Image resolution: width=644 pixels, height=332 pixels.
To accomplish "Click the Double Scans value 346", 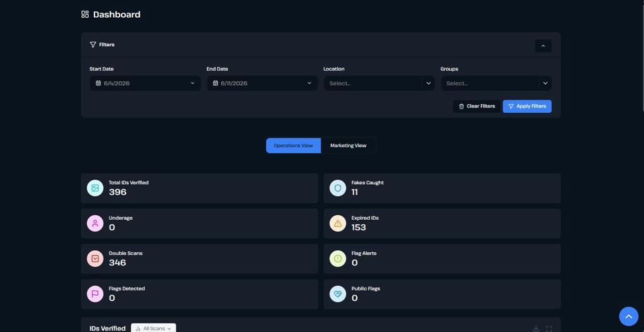I will 118,263.
